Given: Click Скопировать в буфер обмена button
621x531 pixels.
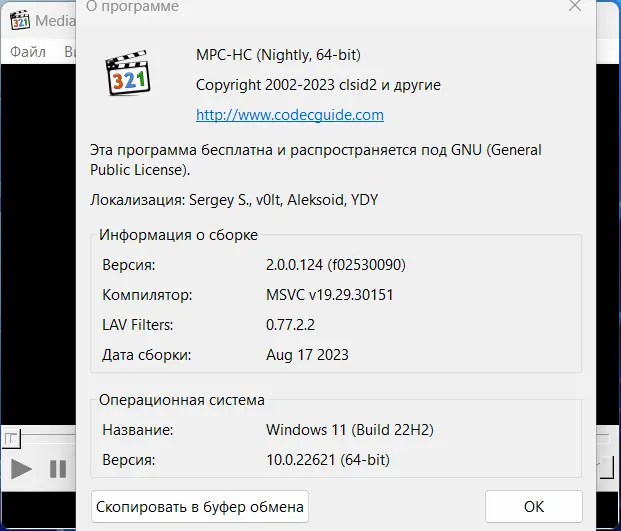Looking at the screenshot, I should click(200, 507).
